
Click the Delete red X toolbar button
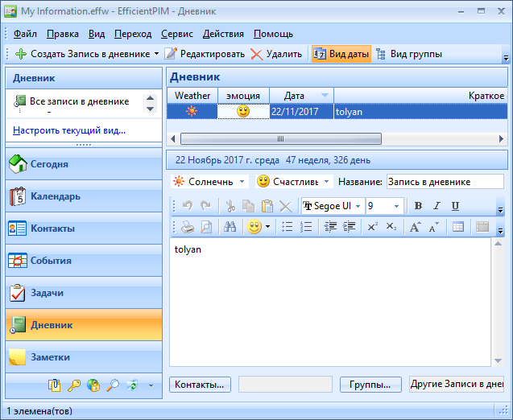pyautogui.click(x=276, y=54)
